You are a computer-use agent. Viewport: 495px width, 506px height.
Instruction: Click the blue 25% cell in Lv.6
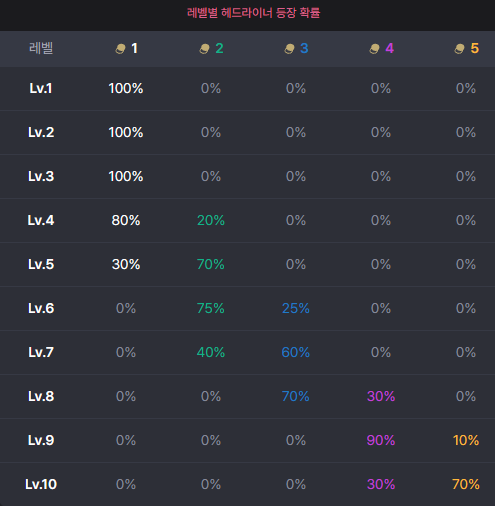tap(296, 308)
